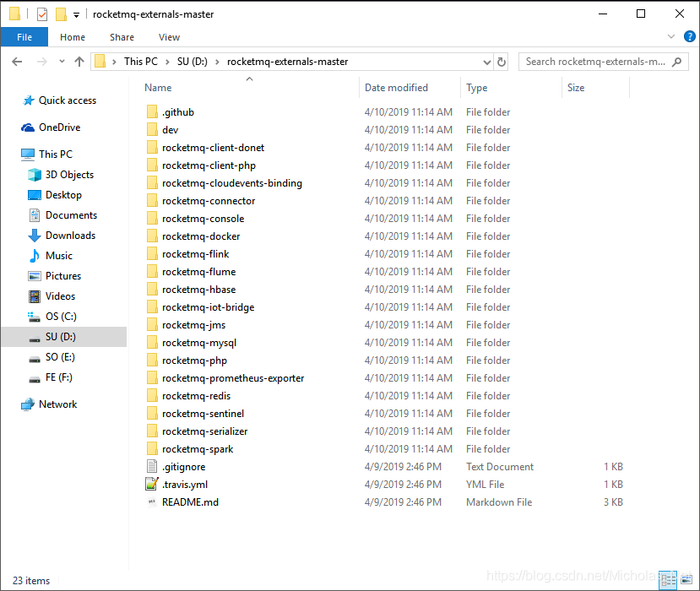
Task: Click the rocketmq-spark folder icon
Action: (x=152, y=449)
